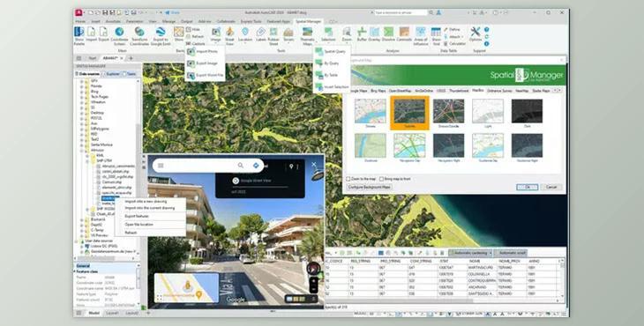Click the Define data table button
Screen dimensions: 644x326
click(452, 30)
